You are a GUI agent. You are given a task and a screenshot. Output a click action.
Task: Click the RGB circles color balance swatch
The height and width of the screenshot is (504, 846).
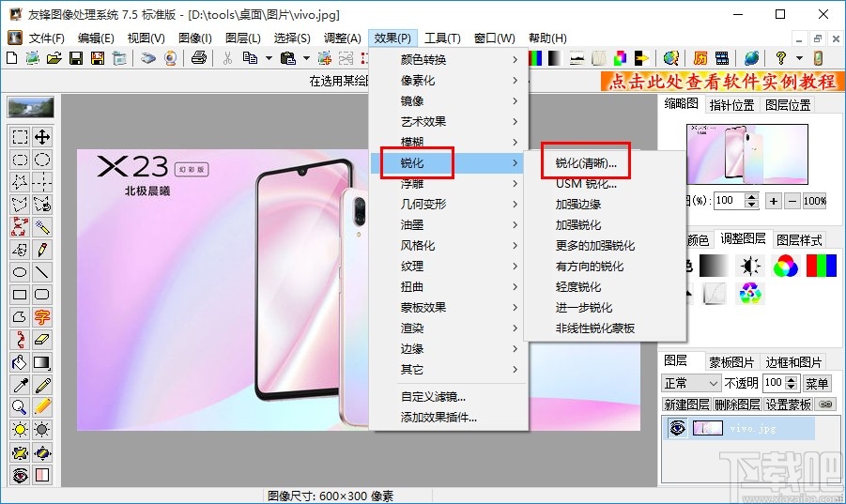785,266
